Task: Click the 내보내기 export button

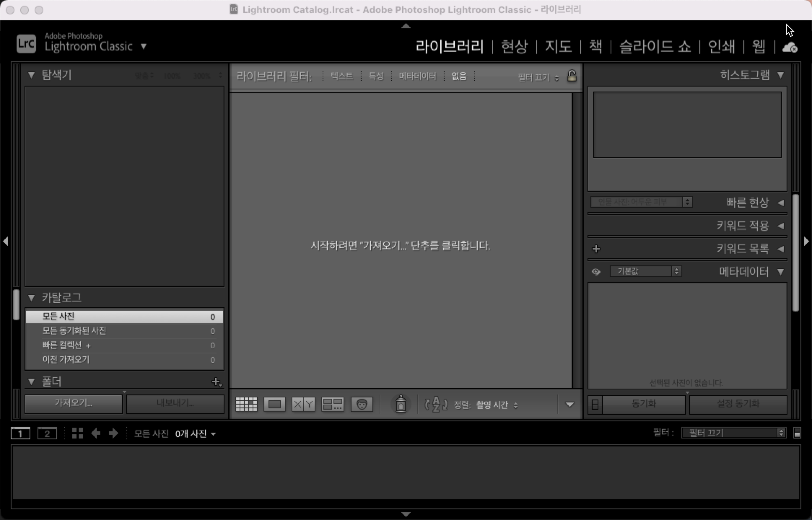Action: 175,404
